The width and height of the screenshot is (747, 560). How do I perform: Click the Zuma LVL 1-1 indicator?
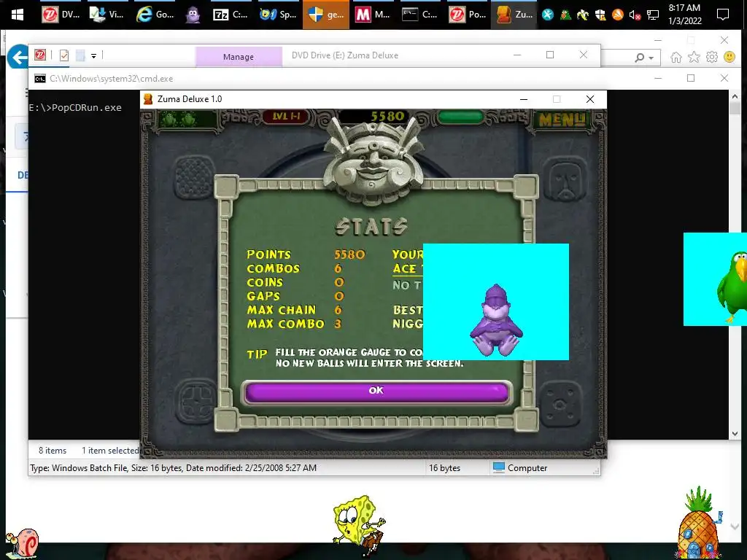(286, 116)
